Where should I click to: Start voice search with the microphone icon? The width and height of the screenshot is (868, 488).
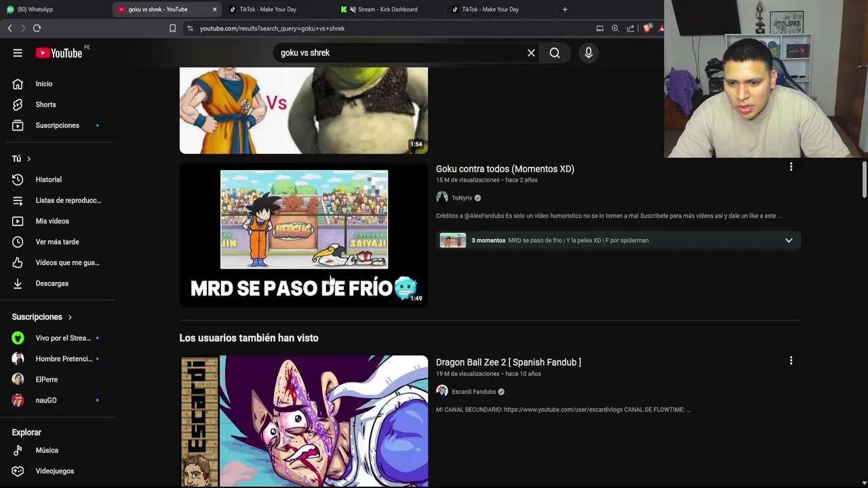pyautogui.click(x=588, y=53)
